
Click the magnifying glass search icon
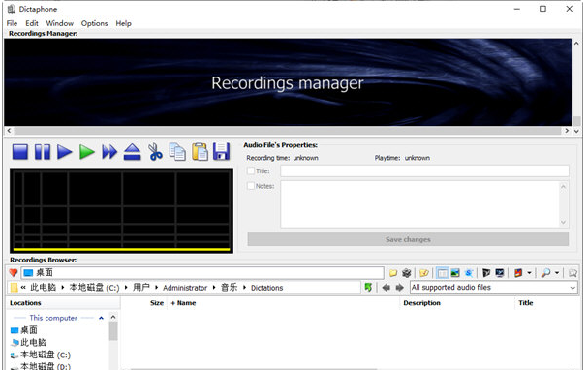pyautogui.click(x=545, y=273)
